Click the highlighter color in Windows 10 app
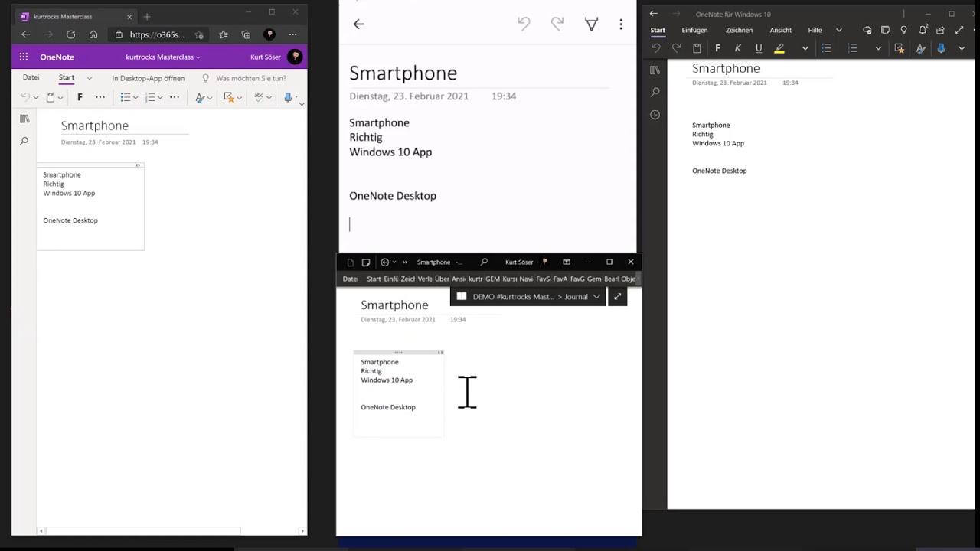980x551 pixels. [779, 48]
